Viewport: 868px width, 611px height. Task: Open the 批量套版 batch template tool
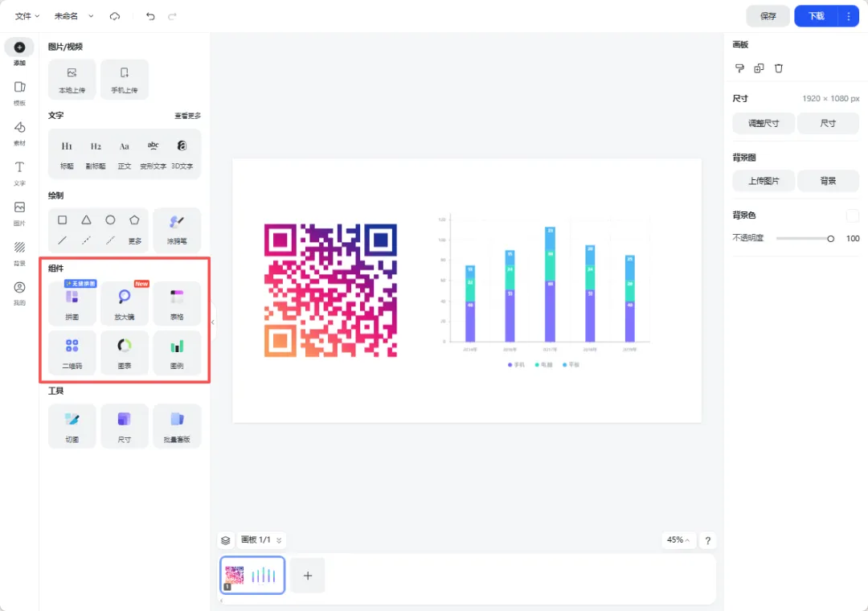click(x=177, y=425)
